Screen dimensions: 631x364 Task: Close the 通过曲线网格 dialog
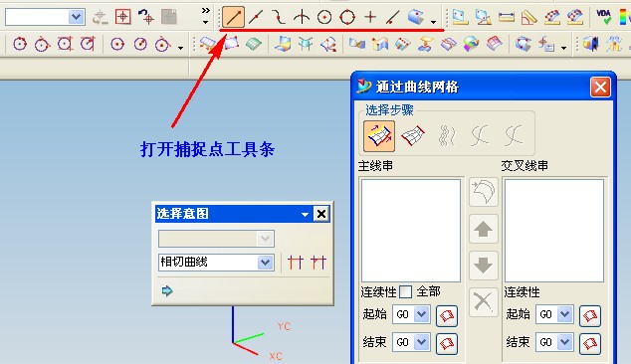click(600, 87)
